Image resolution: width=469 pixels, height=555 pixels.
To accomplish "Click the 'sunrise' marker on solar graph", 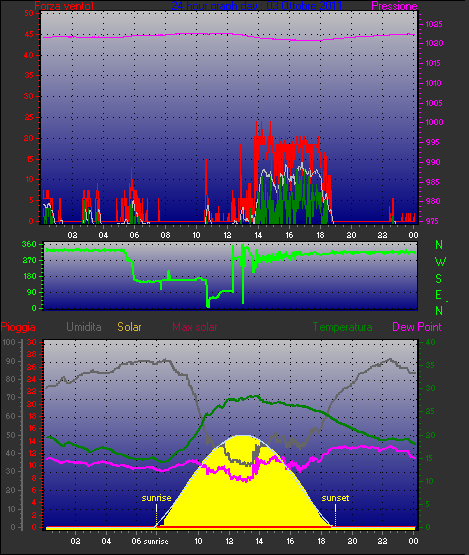I will (156, 498).
